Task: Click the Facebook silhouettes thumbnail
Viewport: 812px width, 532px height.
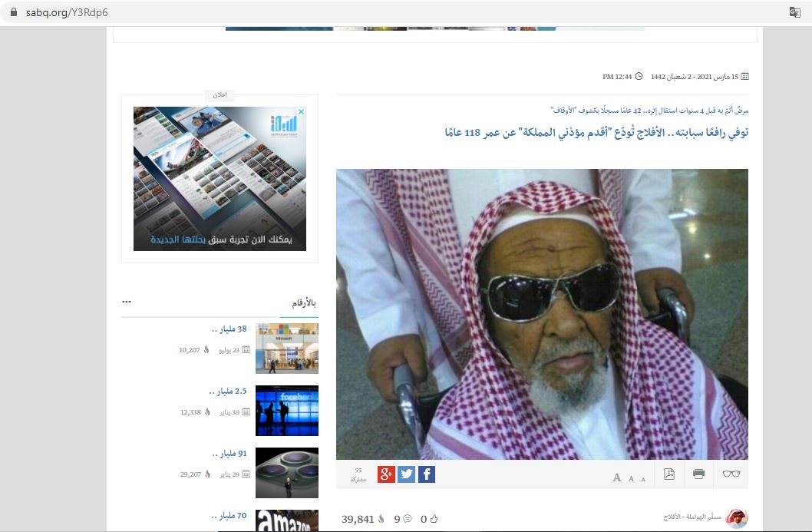Action: [286, 411]
